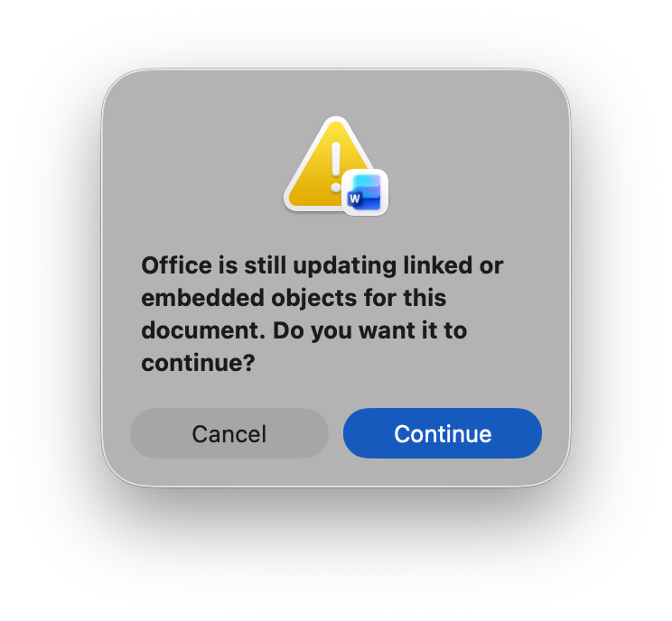Stop Office updating by choosing Cancel
Image resolution: width=672 pixels, height=621 pixels.
(229, 433)
